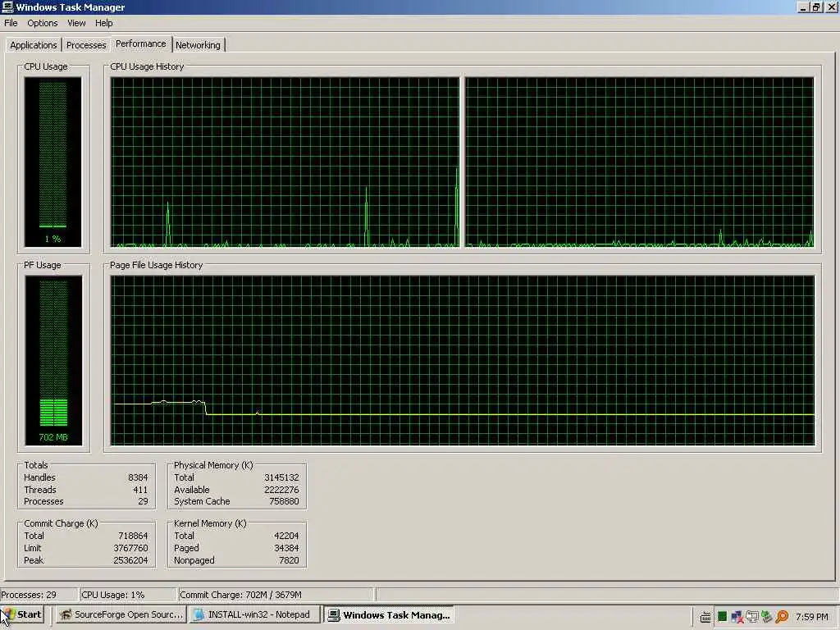
Task: Click Commit Charge Peak value 2536204
Action: pos(130,560)
